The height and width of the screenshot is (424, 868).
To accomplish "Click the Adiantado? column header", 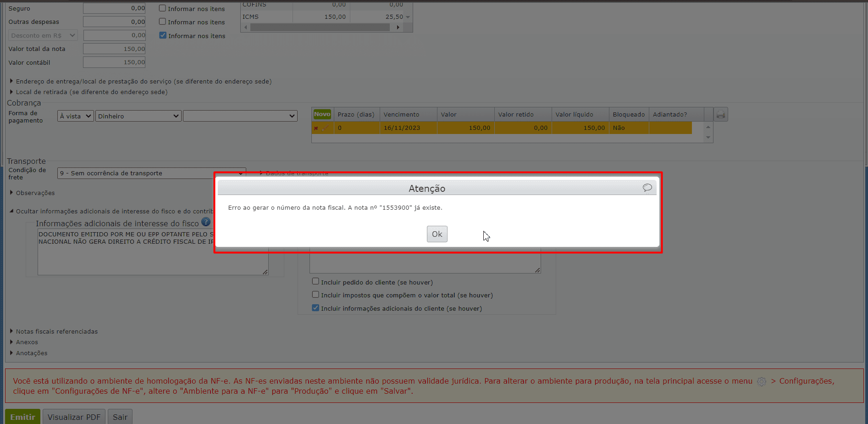I will click(676, 114).
